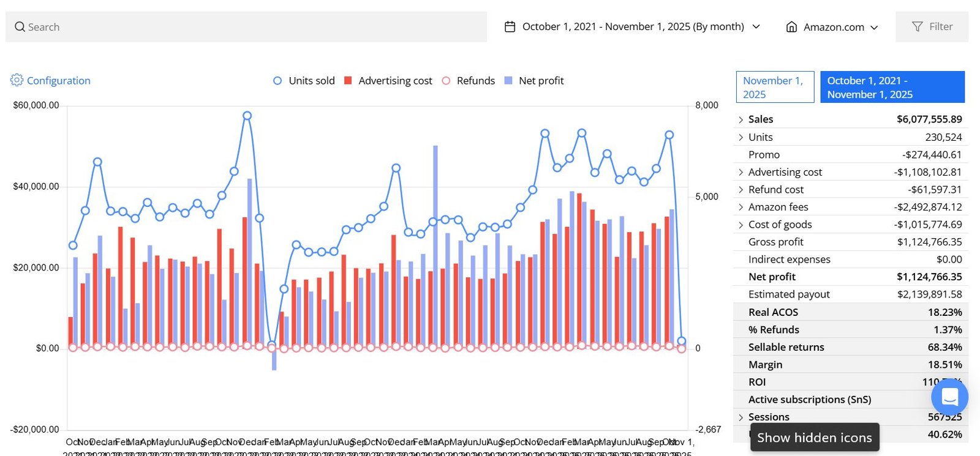Select the November 1, 2025 period tab
Screen dimensions: 980x456
(775, 87)
